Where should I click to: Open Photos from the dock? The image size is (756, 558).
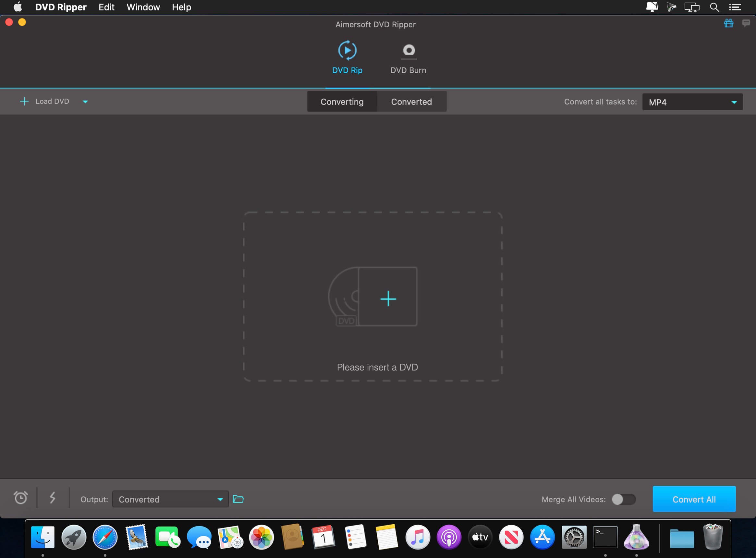tap(262, 537)
